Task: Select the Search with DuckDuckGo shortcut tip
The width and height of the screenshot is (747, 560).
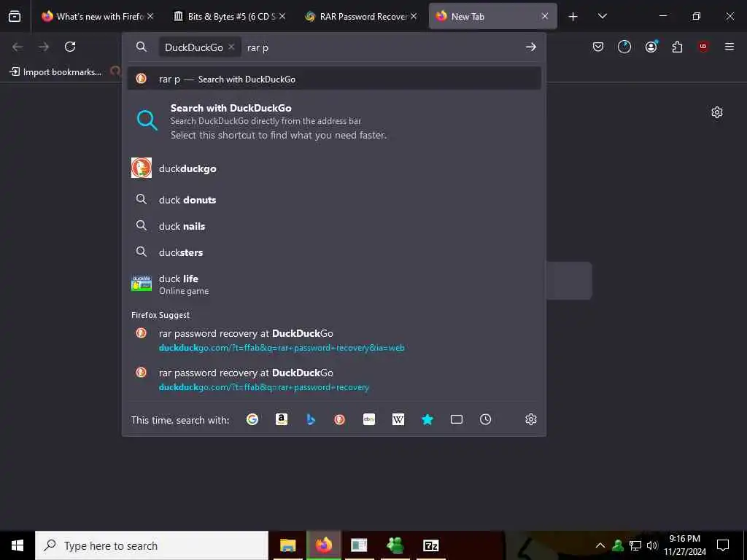Action: coord(334,121)
